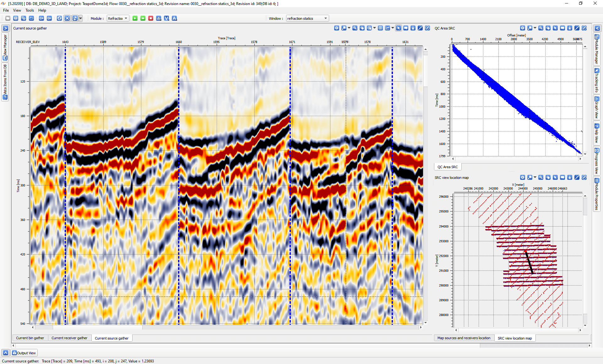Expand the Window dropdown set to refraction statics
Screen dimensions: 603x364
point(307,19)
